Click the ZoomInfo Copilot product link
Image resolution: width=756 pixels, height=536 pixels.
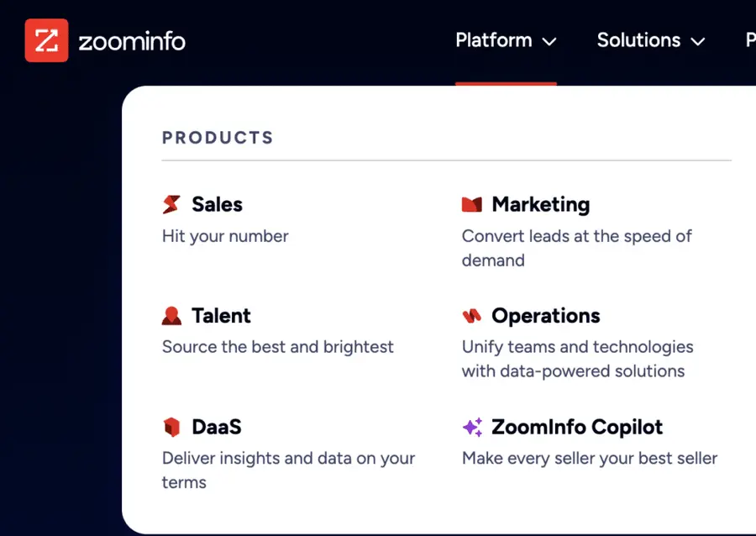coord(579,426)
